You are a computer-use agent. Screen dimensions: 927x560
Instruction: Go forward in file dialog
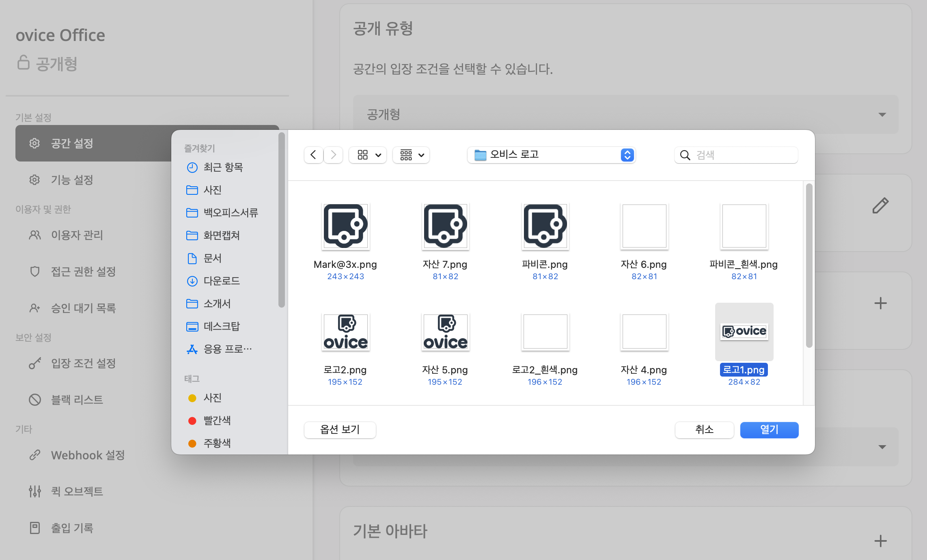tap(333, 155)
